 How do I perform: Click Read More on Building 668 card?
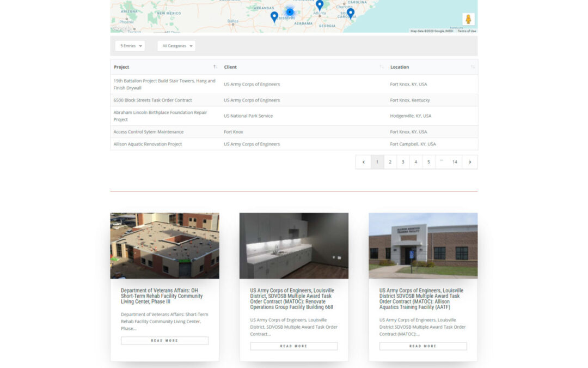pyautogui.click(x=293, y=346)
